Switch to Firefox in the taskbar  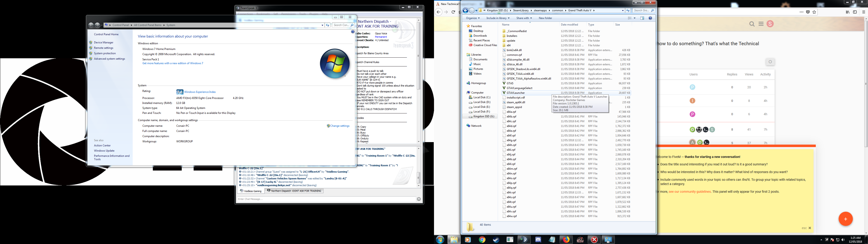coord(566,240)
